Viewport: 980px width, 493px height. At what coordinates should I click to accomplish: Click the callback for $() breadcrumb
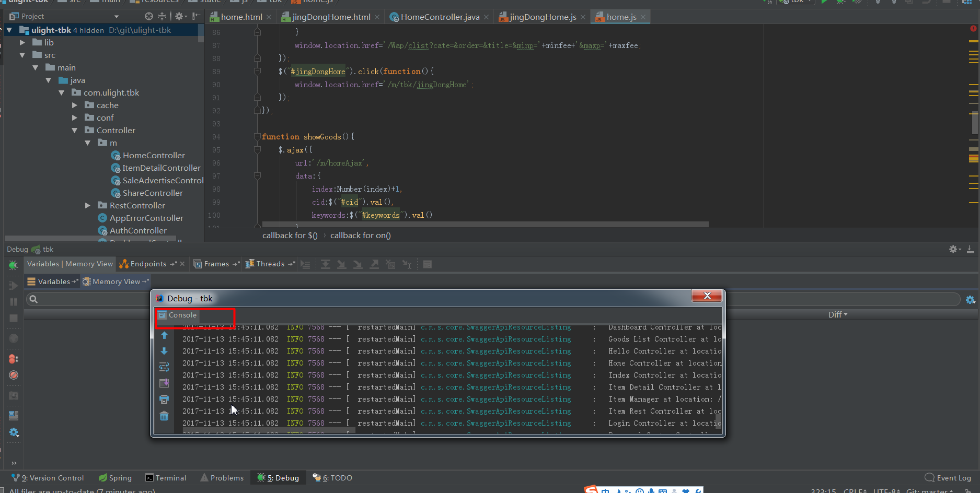pyautogui.click(x=289, y=235)
